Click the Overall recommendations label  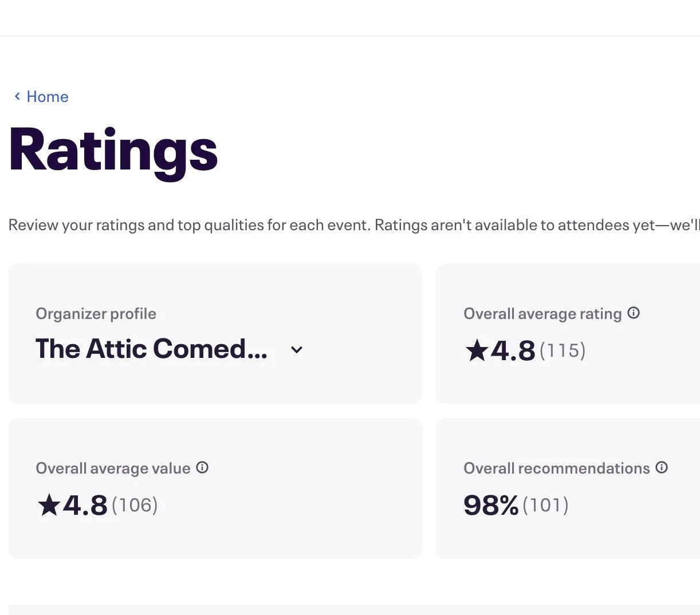pyautogui.click(x=556, y=468)
